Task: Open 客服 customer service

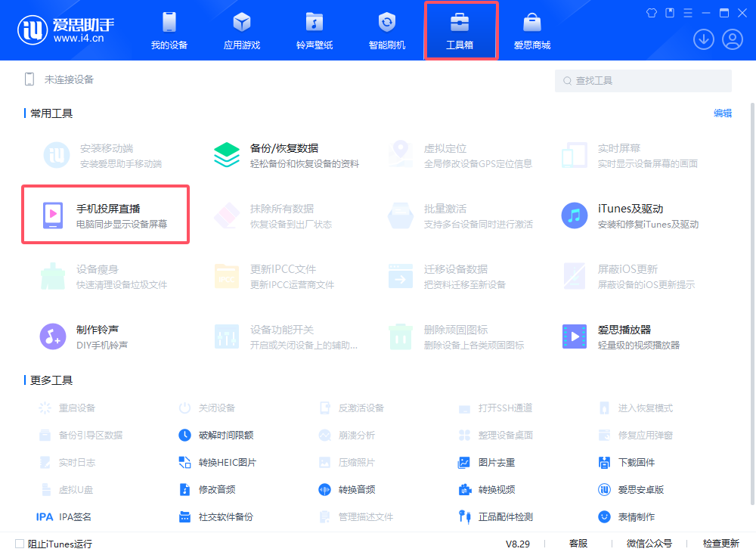Action: point(578,544)
